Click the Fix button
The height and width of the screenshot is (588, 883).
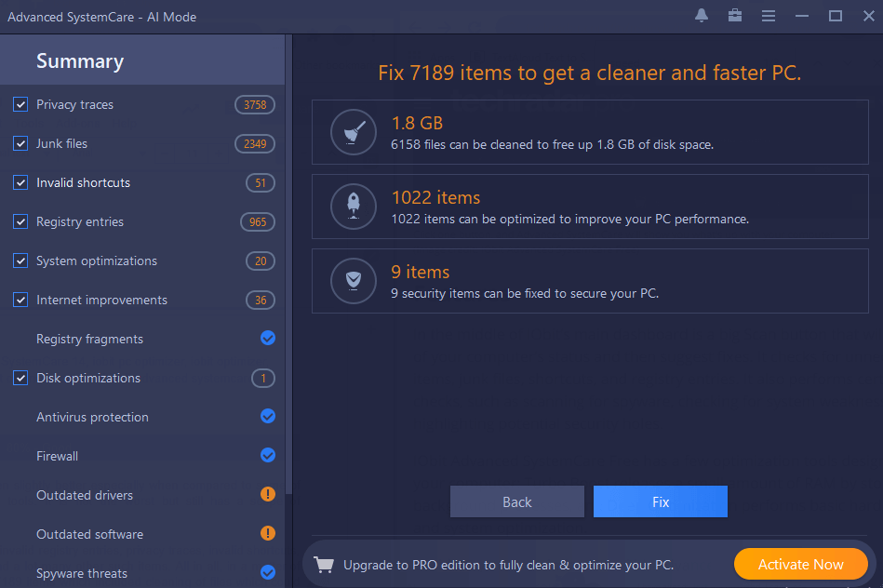tap(660, 501)
